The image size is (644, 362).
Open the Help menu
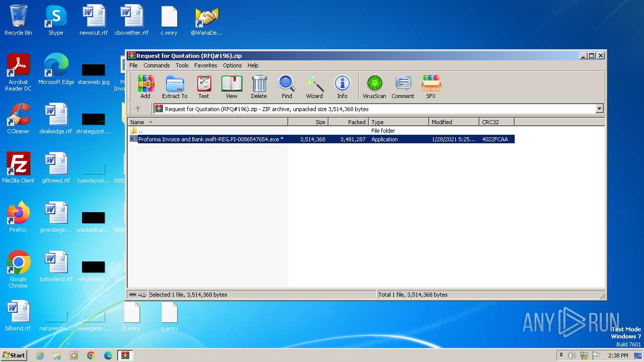tap(253, 65)
